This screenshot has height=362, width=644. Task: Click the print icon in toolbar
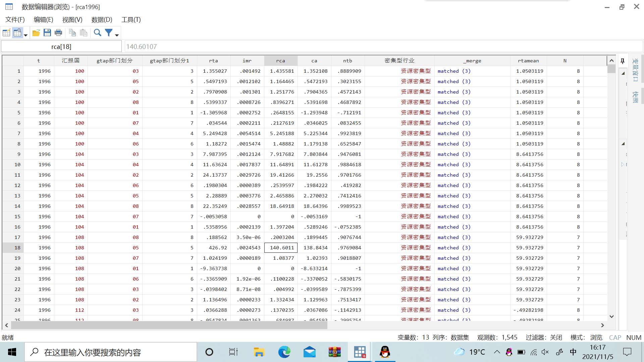tap(57, 32)
